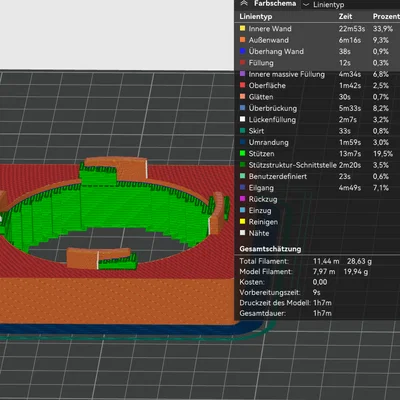
Task: Click the Innere massive Füllung purple swatch
Action: tap(242, 74)
